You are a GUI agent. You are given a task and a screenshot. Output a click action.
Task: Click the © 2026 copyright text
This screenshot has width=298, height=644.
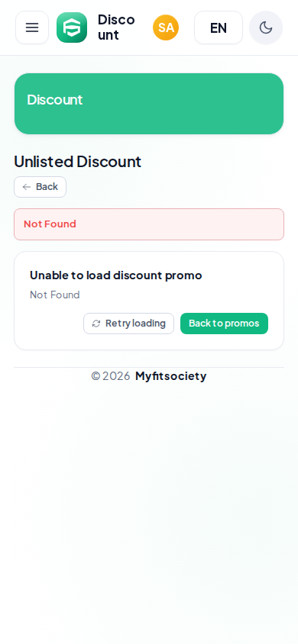pyautogui.click(x=111, y=376)
